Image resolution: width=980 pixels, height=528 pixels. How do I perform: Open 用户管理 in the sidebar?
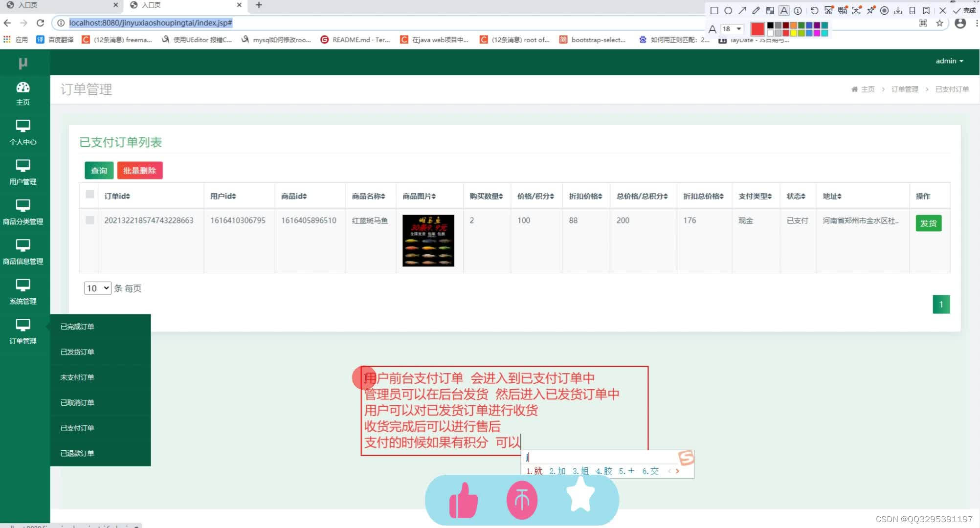(23, 173)
